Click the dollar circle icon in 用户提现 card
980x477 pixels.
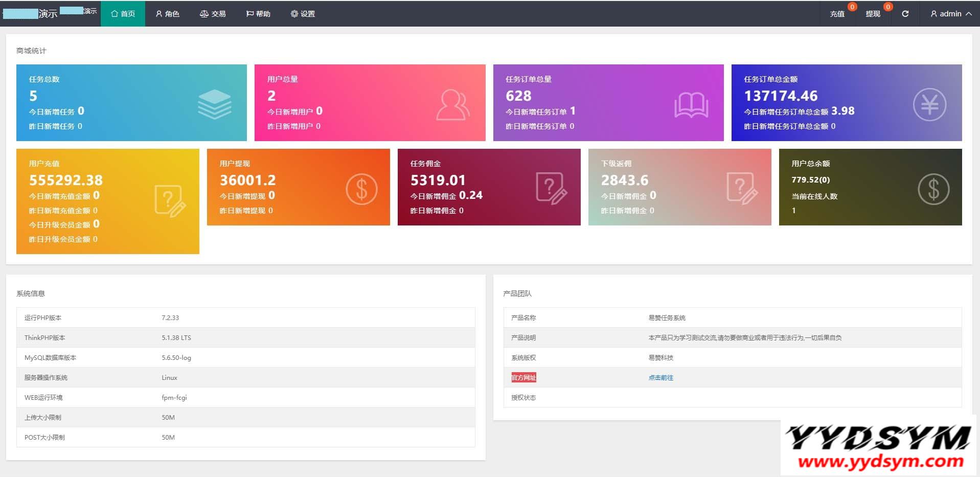pos(361,189)
